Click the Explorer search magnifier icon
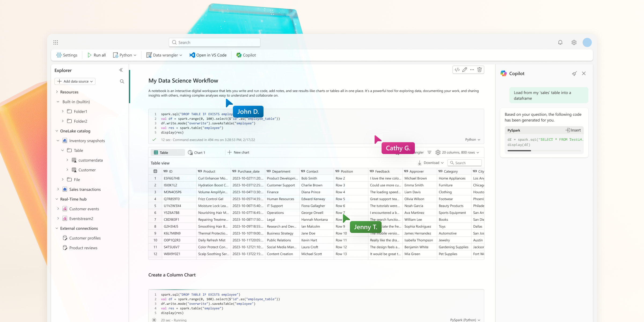 coord(122,81)
